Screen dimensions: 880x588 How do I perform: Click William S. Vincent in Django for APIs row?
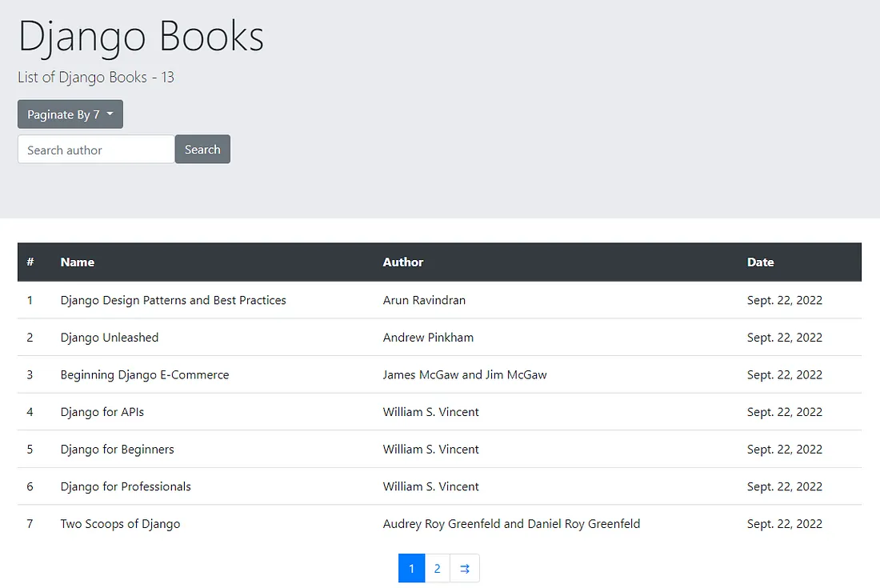point(431,412)
